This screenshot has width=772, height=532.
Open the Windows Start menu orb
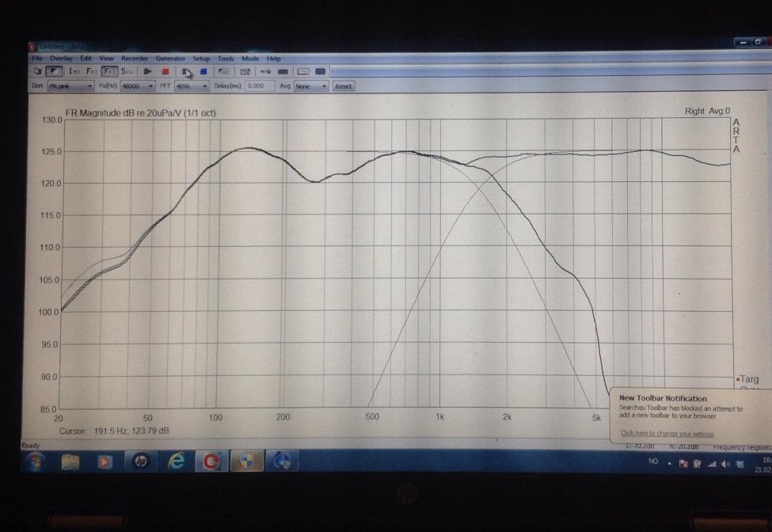35,462
